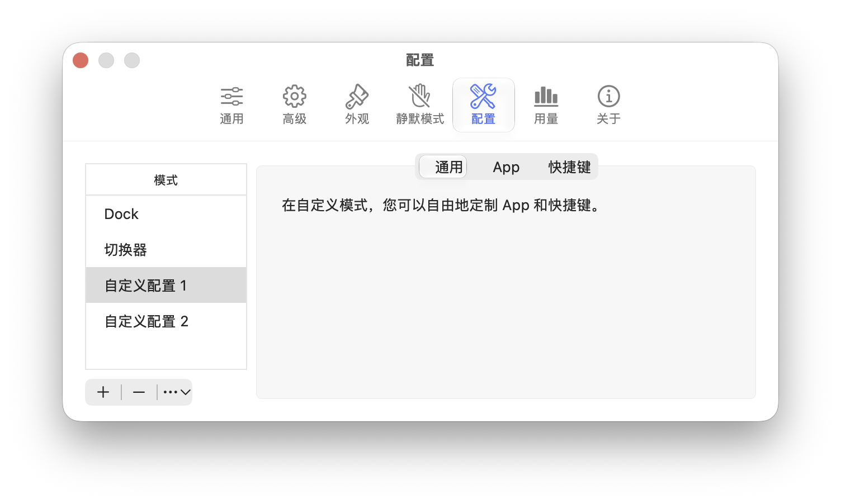
Task: Open the 高级 advanced gear icon
Action: coord(295,105)
